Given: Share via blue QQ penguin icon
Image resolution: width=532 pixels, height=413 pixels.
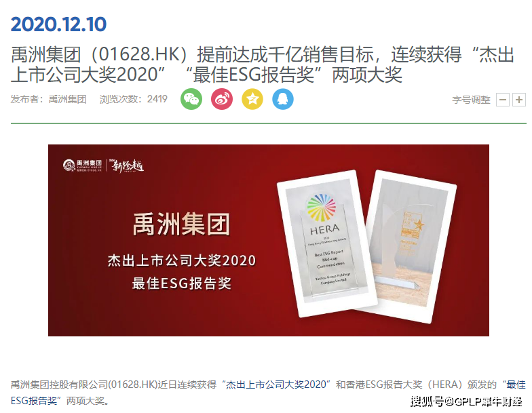Looking at the screenshot, I should 283,99.
